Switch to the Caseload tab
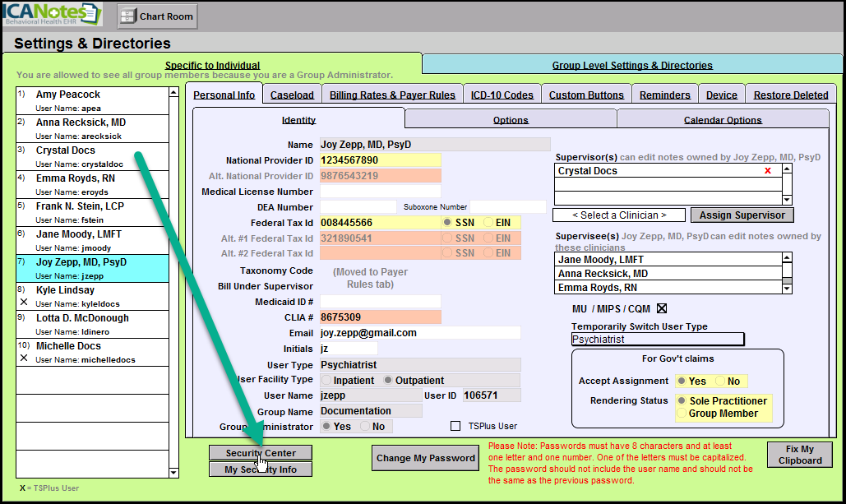 pyautogui.click(x=292, y=95)
